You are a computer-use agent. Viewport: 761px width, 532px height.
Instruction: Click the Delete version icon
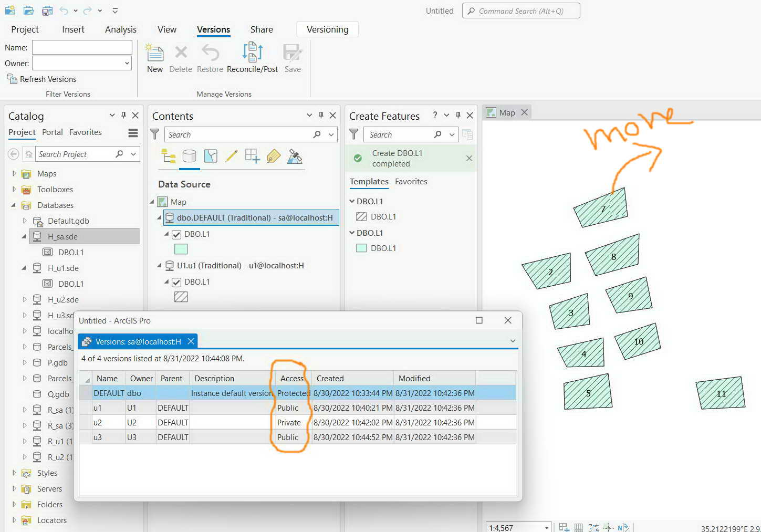[181, 53]
